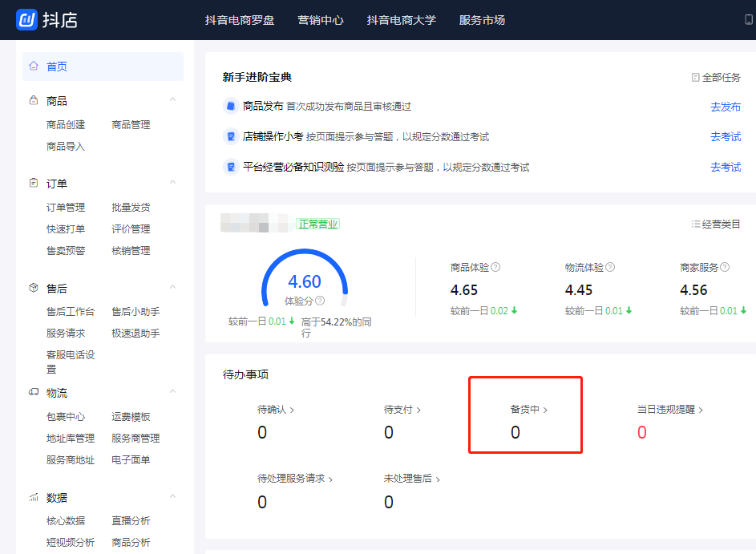Screen dimensions: 756x554
Task: Open the 未处理售后 to-do item
Action: (412, 479)
